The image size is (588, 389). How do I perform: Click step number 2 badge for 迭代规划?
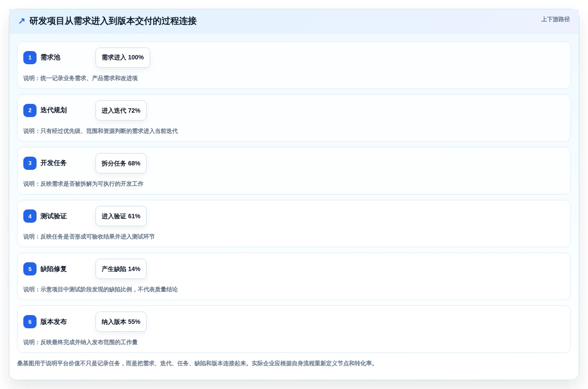30,110
